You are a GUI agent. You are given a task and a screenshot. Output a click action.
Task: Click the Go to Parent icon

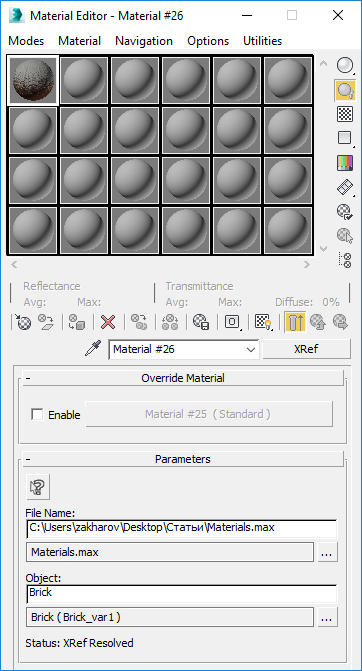click(x=318, y=322)
